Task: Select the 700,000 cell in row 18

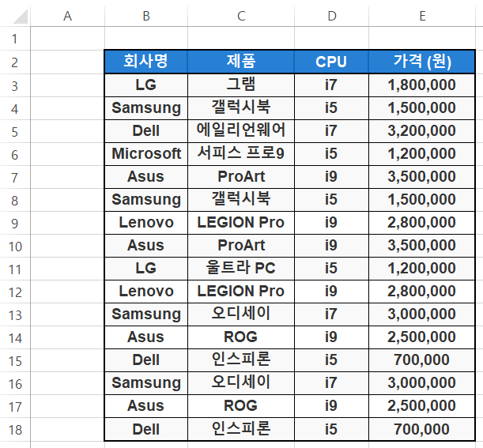Action: (422, 430)
